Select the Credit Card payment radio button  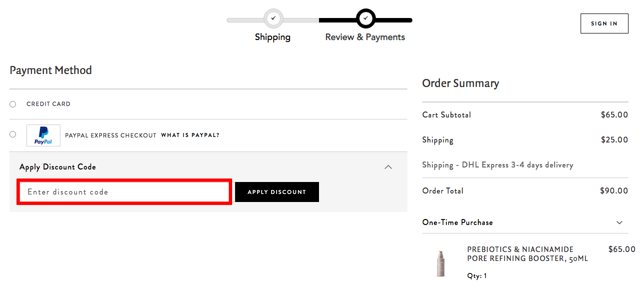[x=12, y=104]
